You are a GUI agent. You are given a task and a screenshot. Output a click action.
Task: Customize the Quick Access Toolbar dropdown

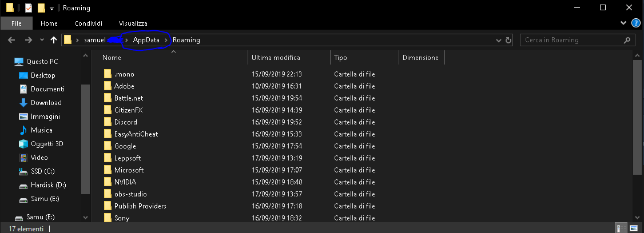point(51,8)
